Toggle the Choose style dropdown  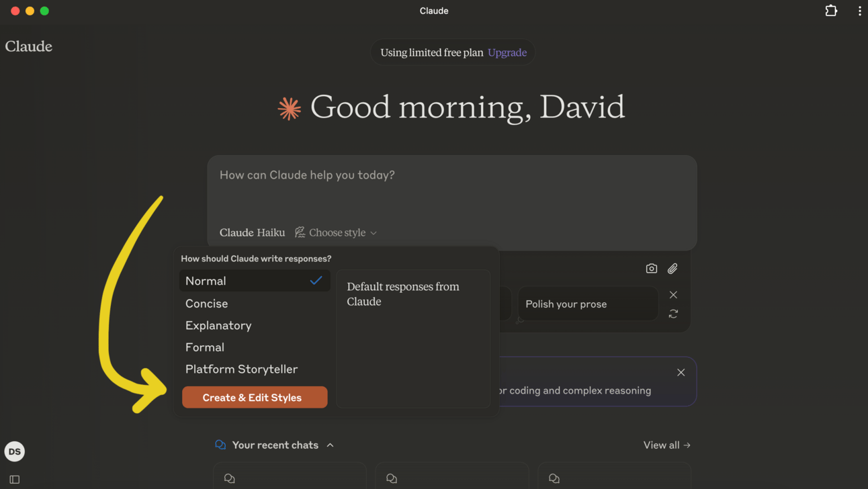(x=336, y=232)
